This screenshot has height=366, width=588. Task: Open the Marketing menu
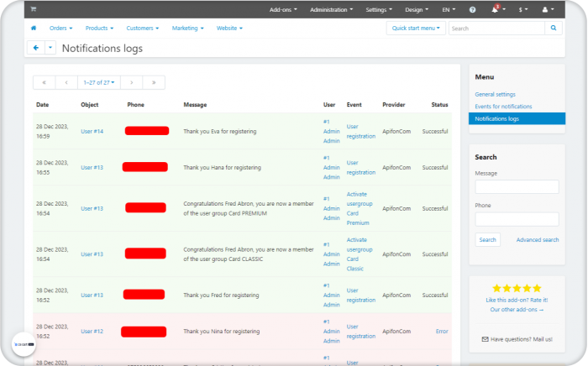pyautogui.click(x=188, y=28)
